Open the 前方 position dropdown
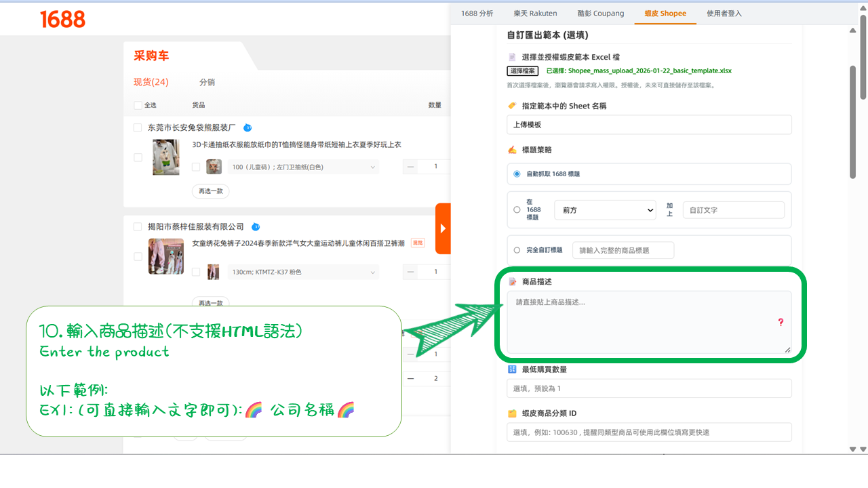868x488 pixels. coord(605,210)
